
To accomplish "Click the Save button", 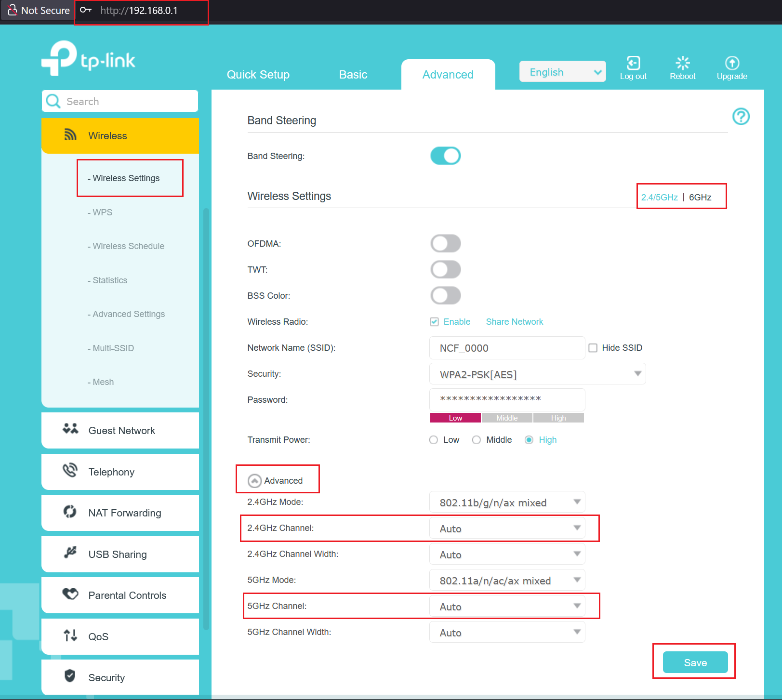I will tap(695, 662).
